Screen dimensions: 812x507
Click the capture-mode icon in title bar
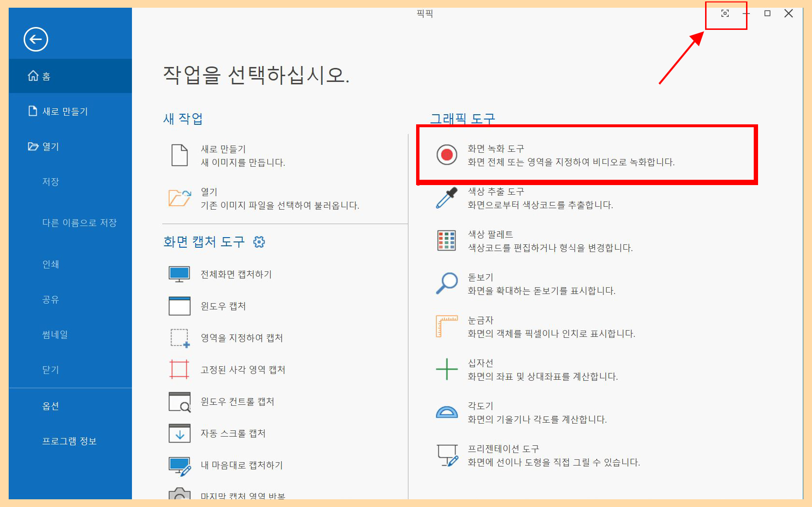coord(725,13)
